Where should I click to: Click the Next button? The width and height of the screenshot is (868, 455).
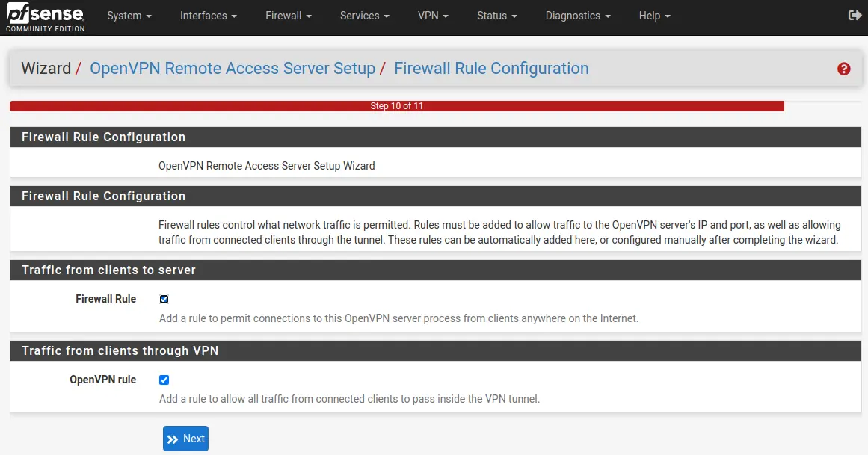[x=185, y=439]
